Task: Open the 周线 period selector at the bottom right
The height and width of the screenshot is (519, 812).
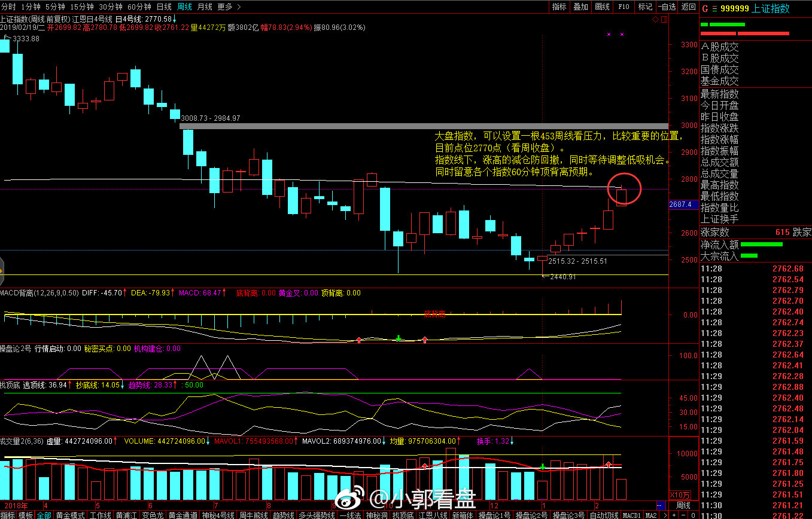Action: pyautogui.click(x=683, y=505)
